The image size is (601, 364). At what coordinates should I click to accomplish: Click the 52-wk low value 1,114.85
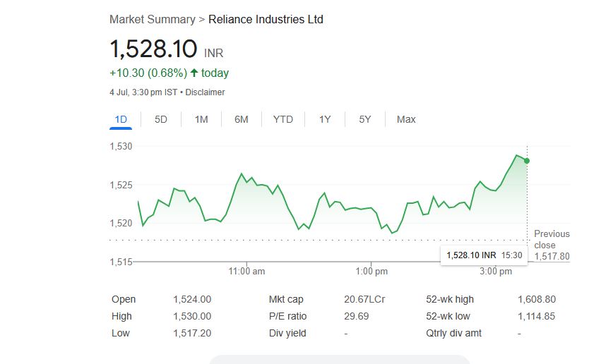(x=537, y=316)
